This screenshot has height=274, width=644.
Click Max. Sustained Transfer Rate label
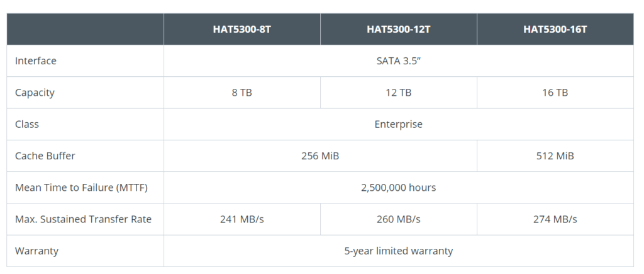click(84, 219)
